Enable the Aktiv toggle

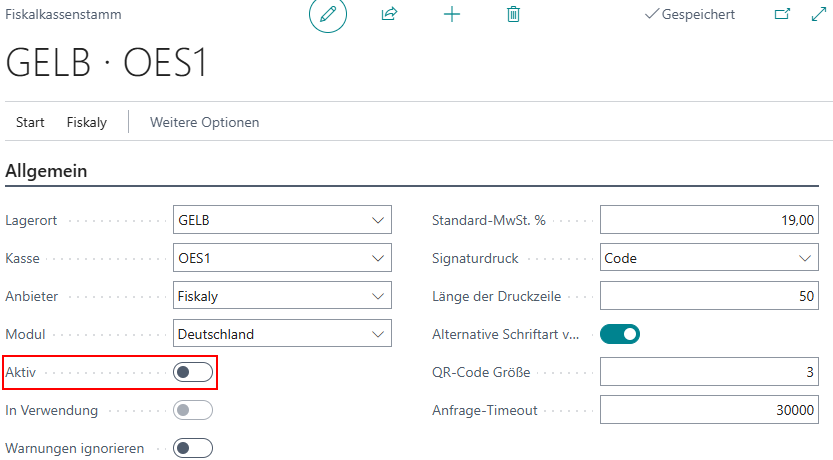[193, 372]
